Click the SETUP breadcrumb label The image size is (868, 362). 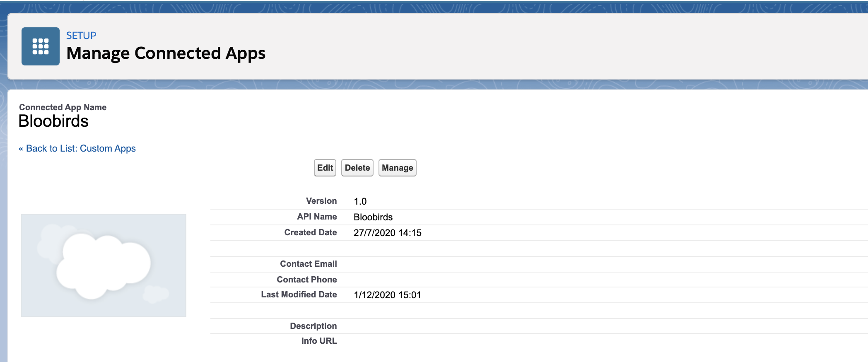tap(81, 36)
